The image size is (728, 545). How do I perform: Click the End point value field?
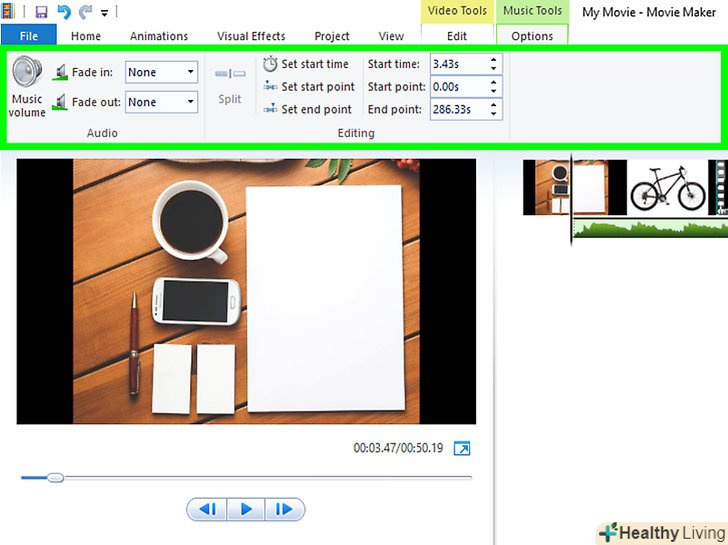click(x=458, y=110)
